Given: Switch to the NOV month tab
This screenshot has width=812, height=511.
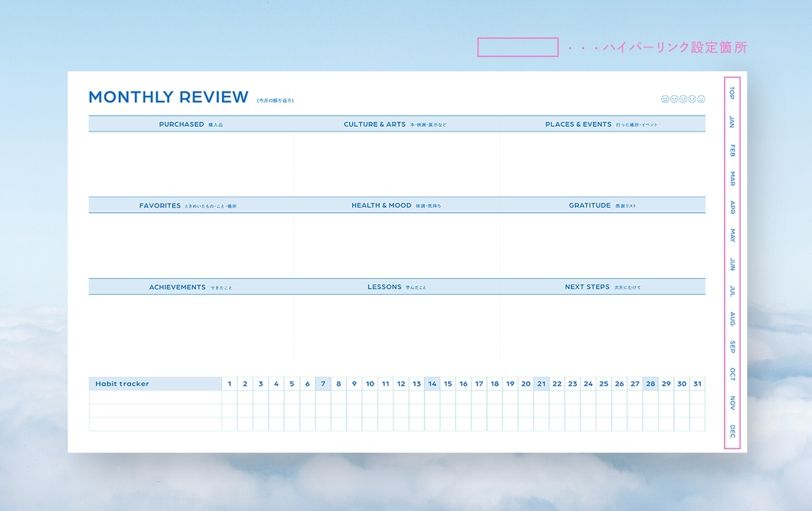Looking at the screenshot, I should [x=732, y=403].
